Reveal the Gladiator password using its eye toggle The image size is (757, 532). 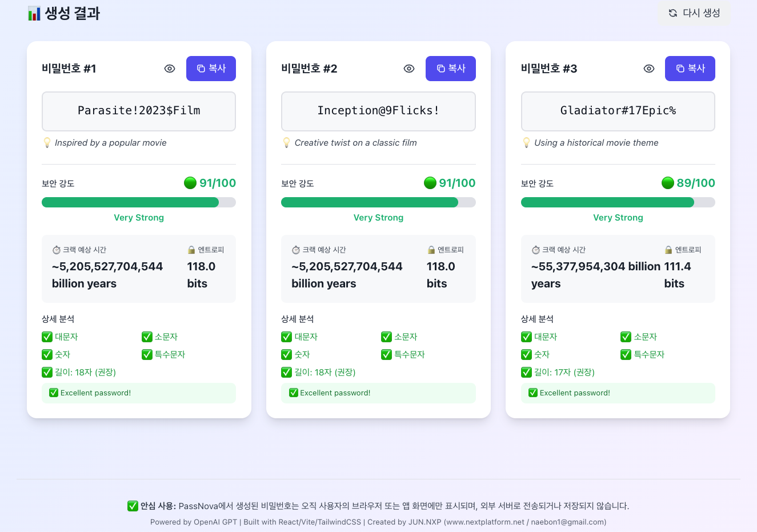648,68
